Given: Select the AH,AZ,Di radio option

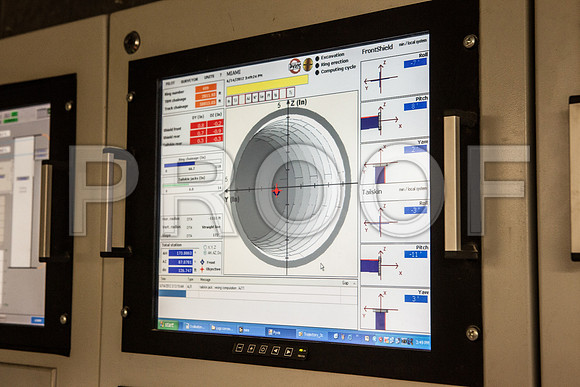Looking at the screenshot, I should (205, 253).
